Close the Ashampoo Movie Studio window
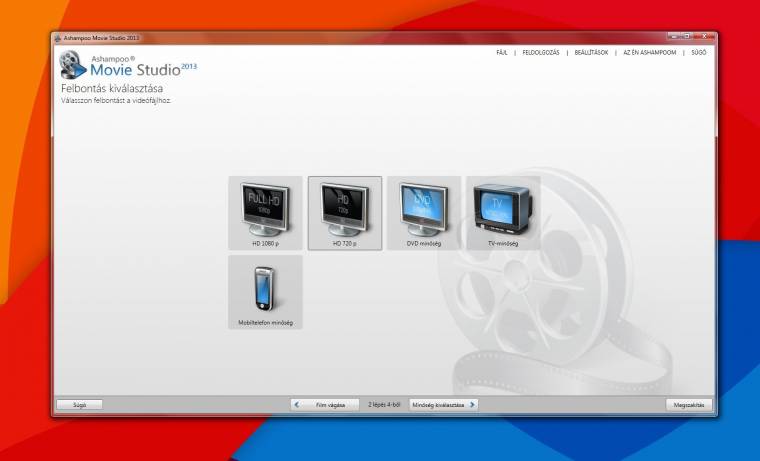The width and height of the screenshot is (760, 461). [x=705, y=36]
